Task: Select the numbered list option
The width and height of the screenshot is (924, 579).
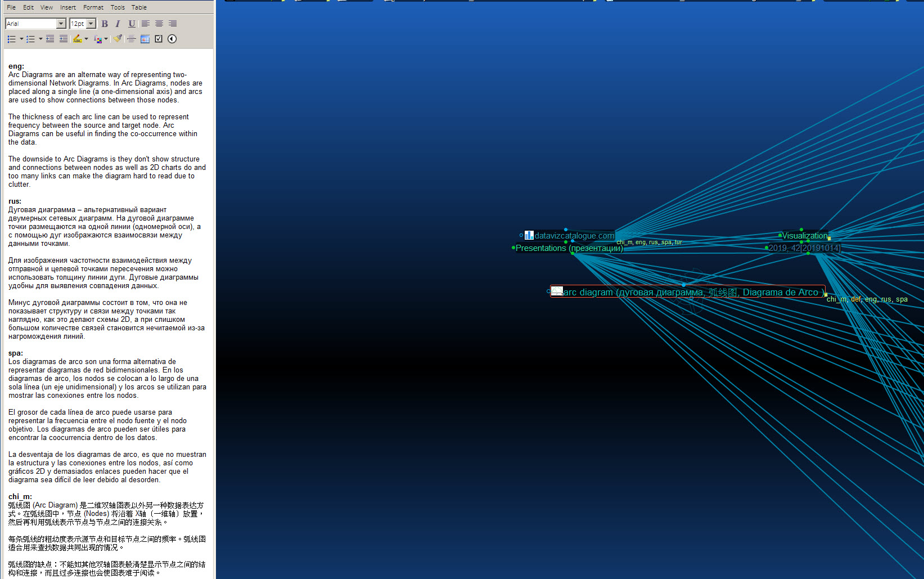Action: 30,38
